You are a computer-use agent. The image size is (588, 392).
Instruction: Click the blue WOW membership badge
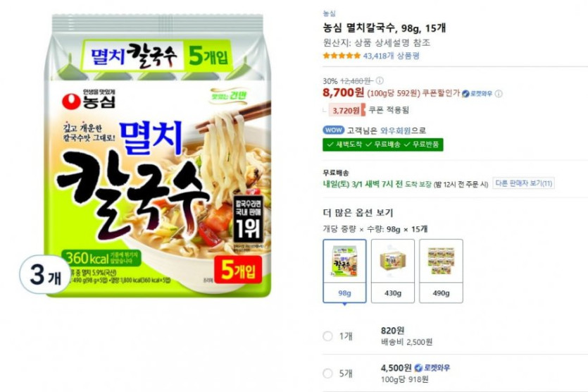333,130
